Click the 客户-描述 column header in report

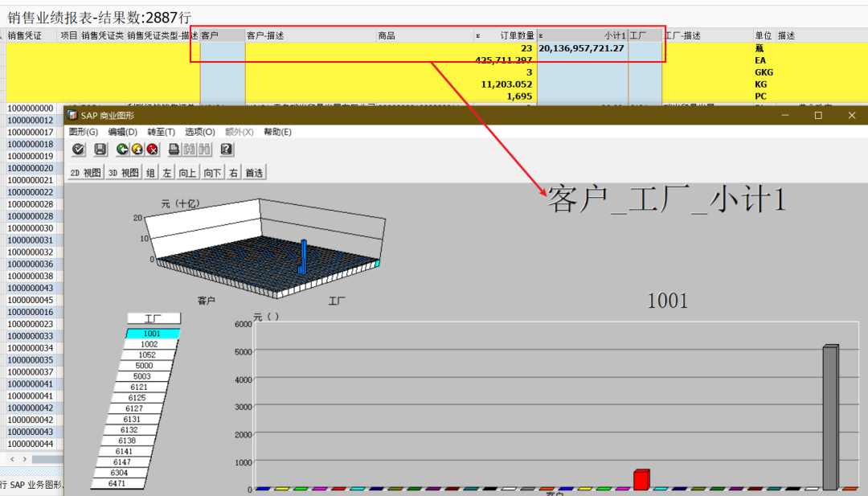(310, 35)
